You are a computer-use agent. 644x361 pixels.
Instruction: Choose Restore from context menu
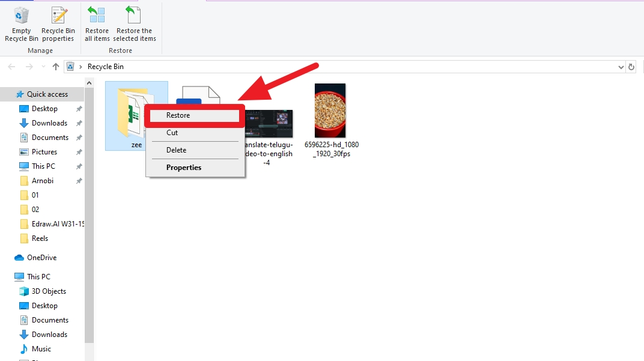[195, 115]
